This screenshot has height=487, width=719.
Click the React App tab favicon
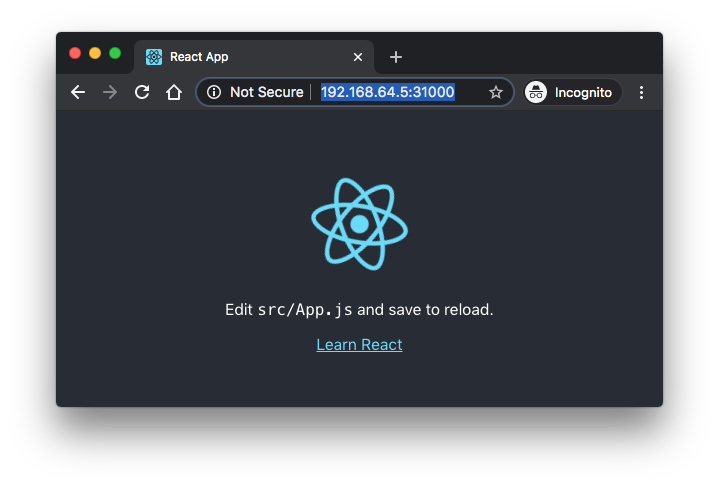pos(154,57)
